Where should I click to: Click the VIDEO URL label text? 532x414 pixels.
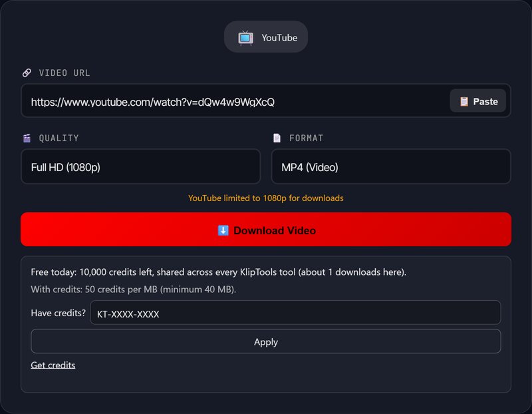tap(65, 73)
